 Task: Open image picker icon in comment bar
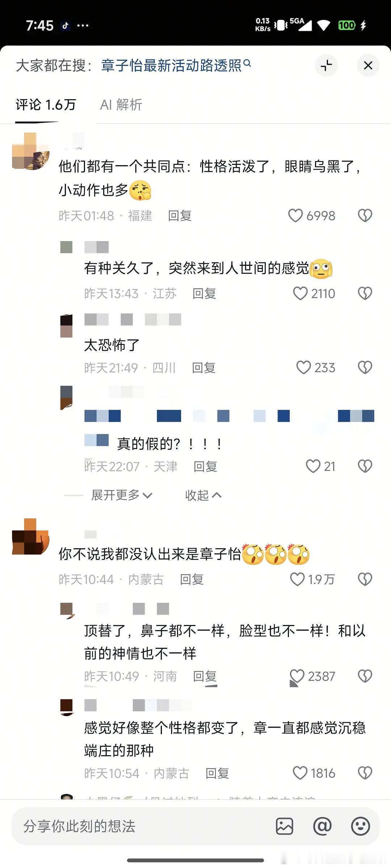click(x=285, y=826)
